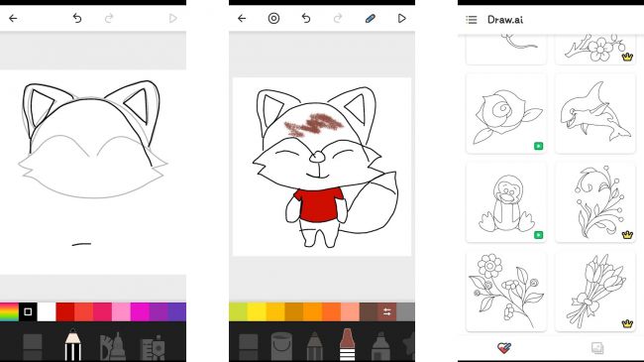Screen dimensions: 644x362
Task: Open the penguin drawing template
Action: coord(506,202)
